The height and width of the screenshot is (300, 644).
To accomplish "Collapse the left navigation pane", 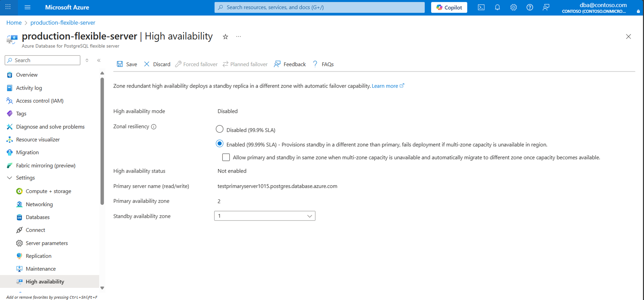I will [x=99, y=60].
